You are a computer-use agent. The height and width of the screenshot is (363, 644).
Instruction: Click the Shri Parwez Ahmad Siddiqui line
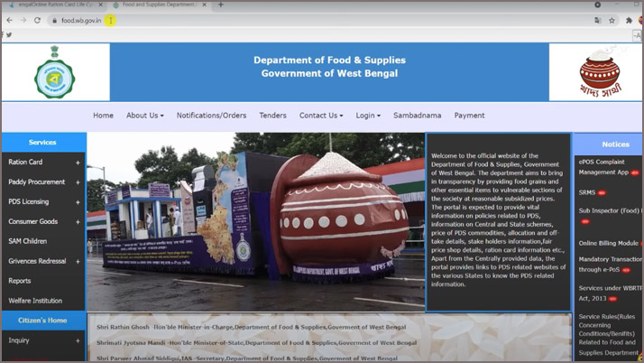pyautogui.click(x=247, y=358)
